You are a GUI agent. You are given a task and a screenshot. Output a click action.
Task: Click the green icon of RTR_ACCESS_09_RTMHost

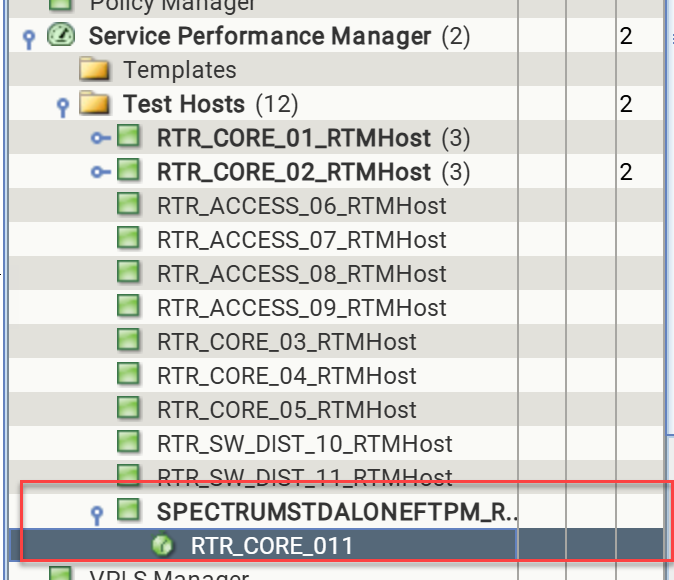click(128, 306)
